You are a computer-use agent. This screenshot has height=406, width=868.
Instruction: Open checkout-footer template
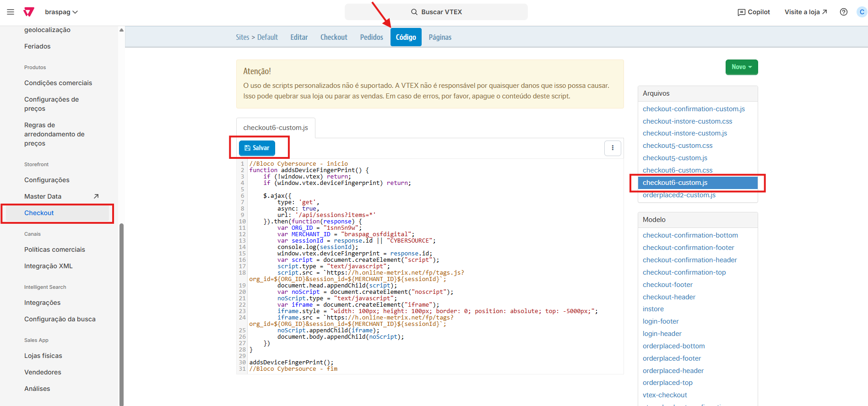667,285
